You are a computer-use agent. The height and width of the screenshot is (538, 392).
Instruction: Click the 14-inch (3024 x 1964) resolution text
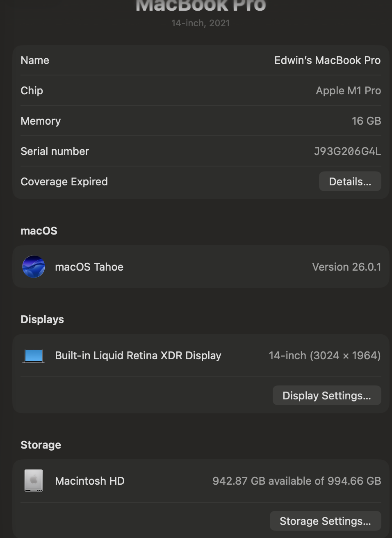tap(325, 355)
